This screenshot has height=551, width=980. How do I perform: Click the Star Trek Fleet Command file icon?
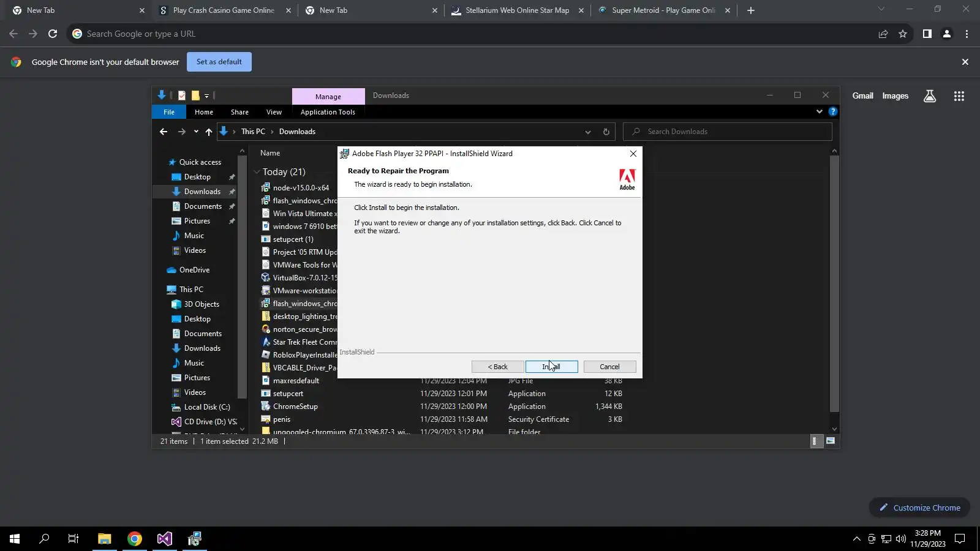point(266,342)
